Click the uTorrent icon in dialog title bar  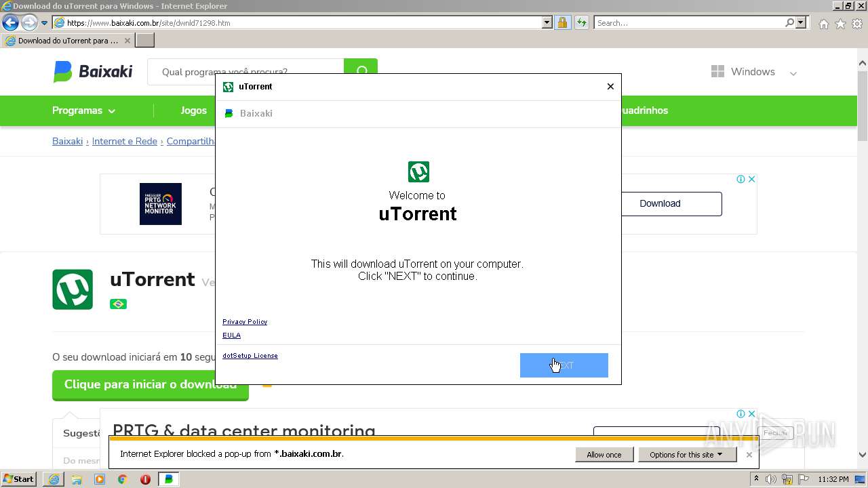[228, 87]
